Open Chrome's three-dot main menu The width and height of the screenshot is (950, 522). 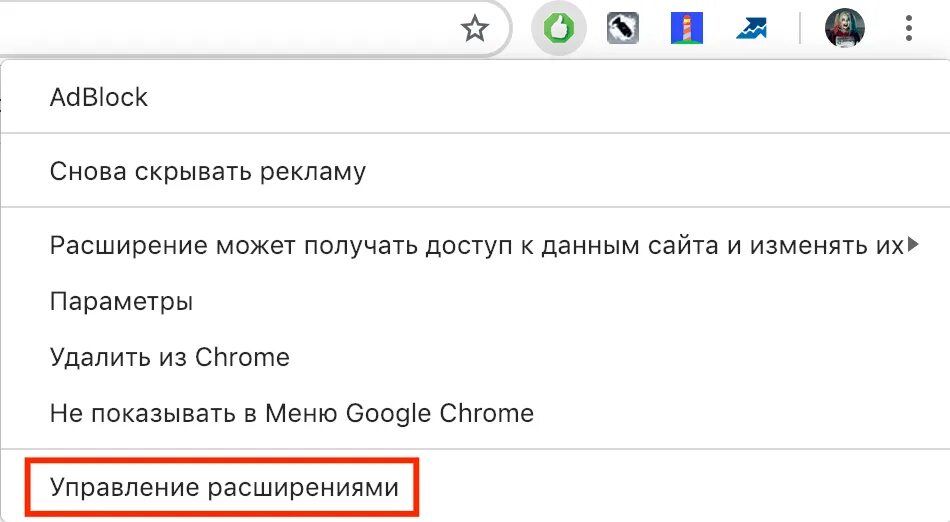908,28
